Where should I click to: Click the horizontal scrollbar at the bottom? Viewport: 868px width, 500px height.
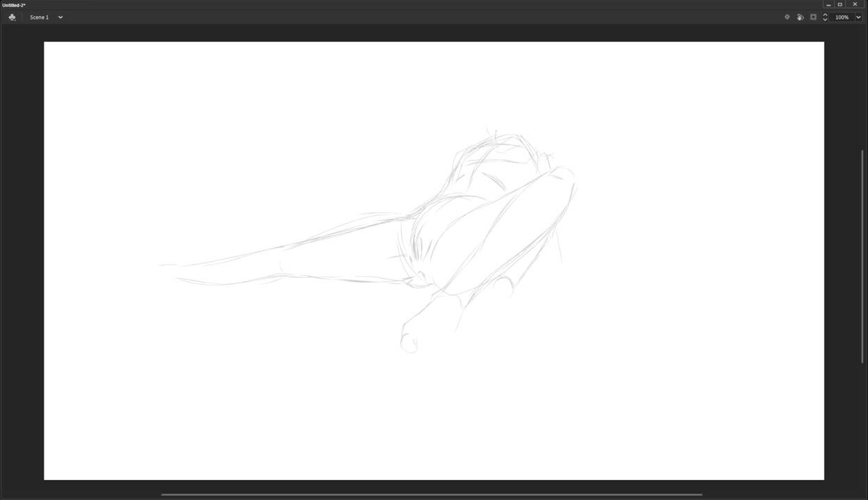431,494
